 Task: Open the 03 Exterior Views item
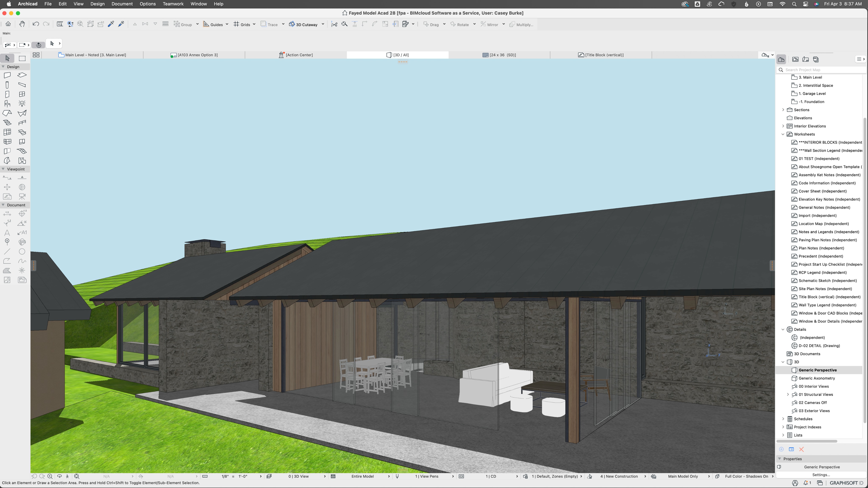(x=814, y=411)
